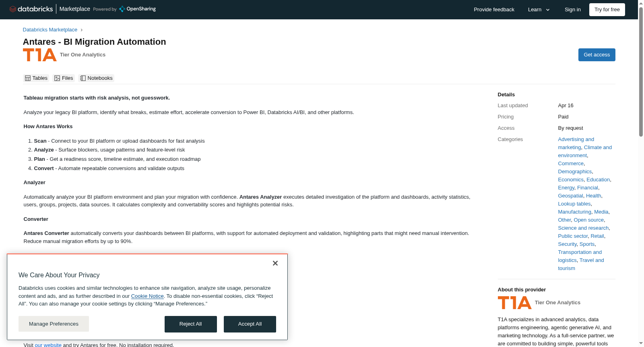The height and width of the screenshot is (347, 644).
Task: Click the 'Apr 16' last updated value
Action: 566,106
